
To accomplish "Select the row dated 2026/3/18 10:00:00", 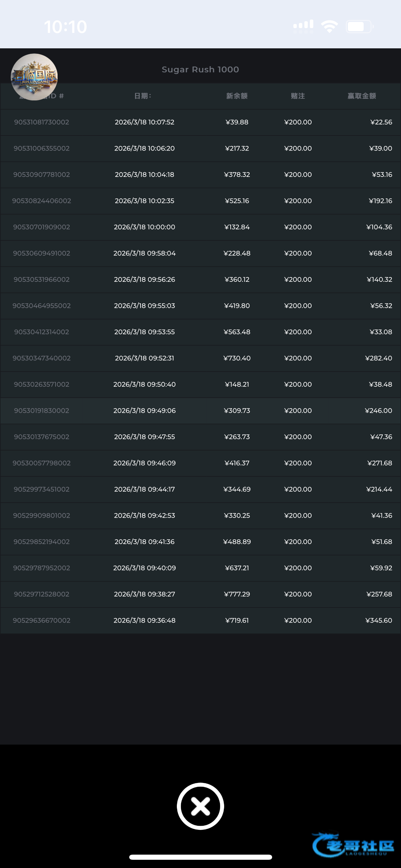I will (144, 227).
